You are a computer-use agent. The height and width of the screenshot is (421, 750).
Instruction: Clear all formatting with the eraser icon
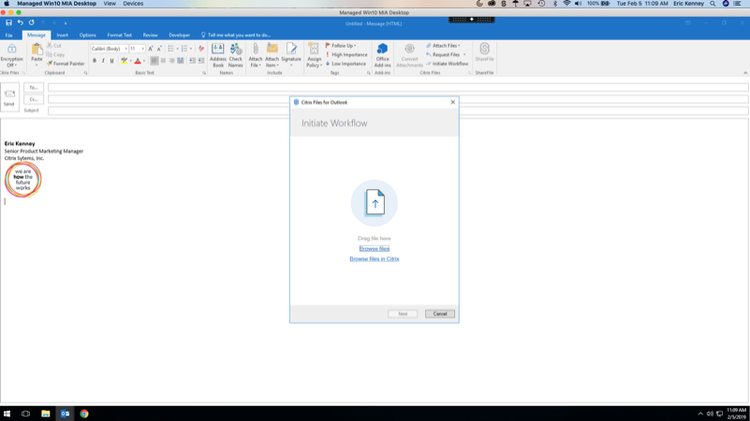tap(201, 48)
